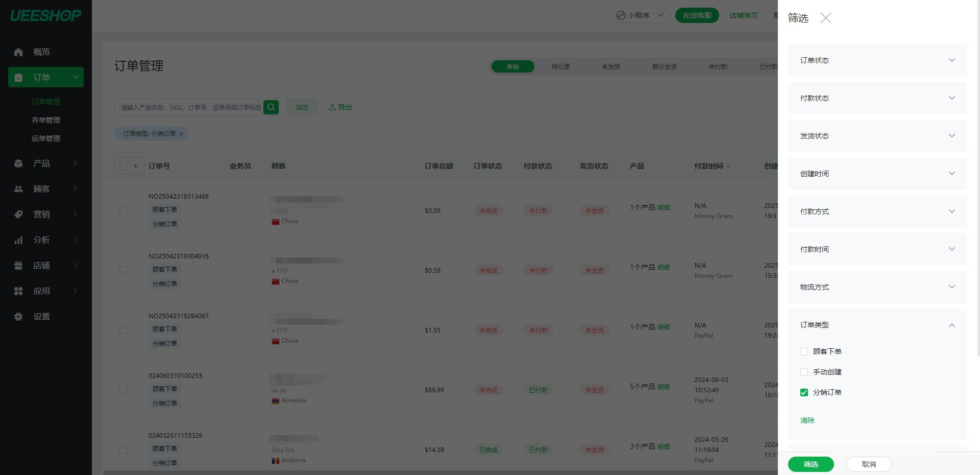This screenshot has height=475, width=980.
Task: Open the 设置 gear icon
Action: point(18,317)
